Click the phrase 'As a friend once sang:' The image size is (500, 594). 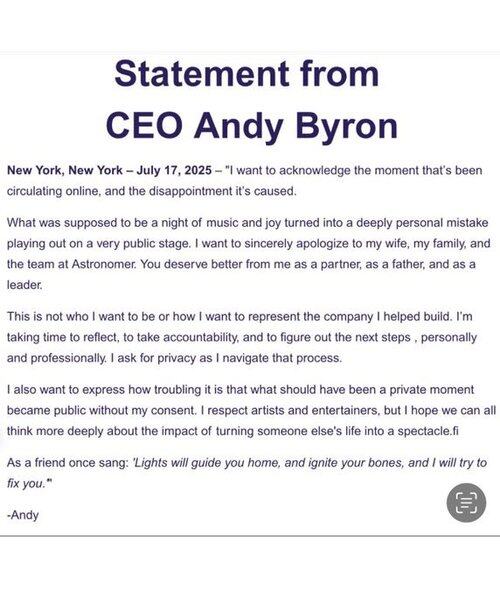[68, 463]
